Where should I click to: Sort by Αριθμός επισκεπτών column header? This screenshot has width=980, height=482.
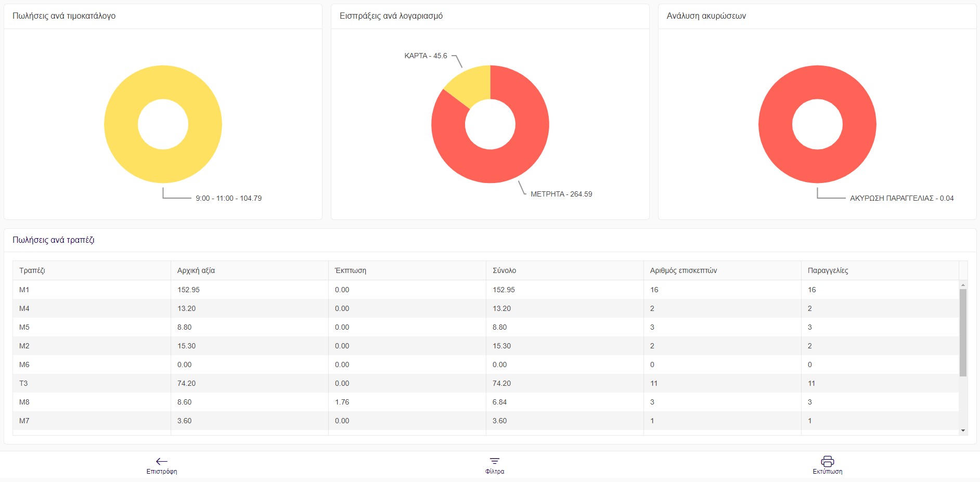pyautogui.click(x=723, y=270)
